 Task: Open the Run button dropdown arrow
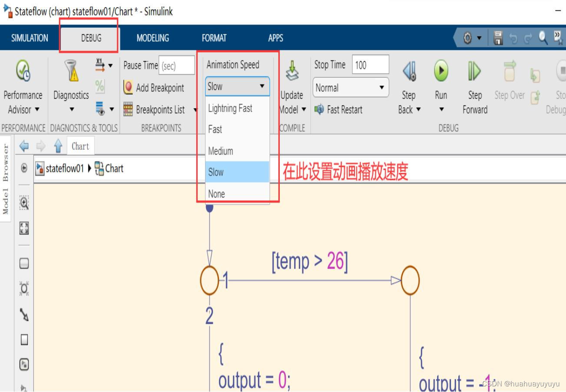tap(440, 110)
